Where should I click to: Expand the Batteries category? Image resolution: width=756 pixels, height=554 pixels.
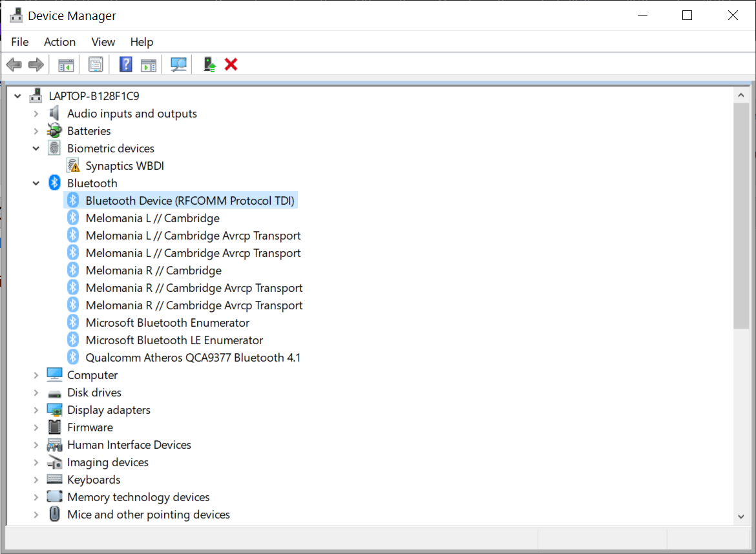click(36, 131)
